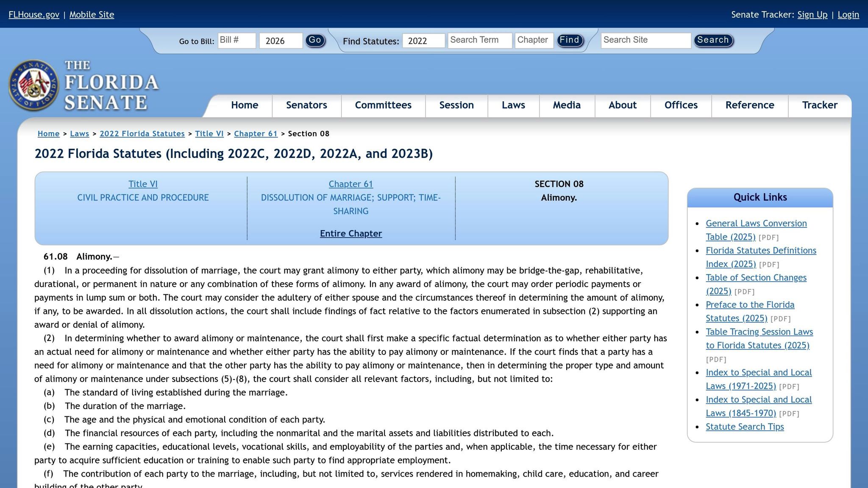Navigate to Chapter 61 via breadcrumb
868x488 pixels.
click(x=256, y=133)
